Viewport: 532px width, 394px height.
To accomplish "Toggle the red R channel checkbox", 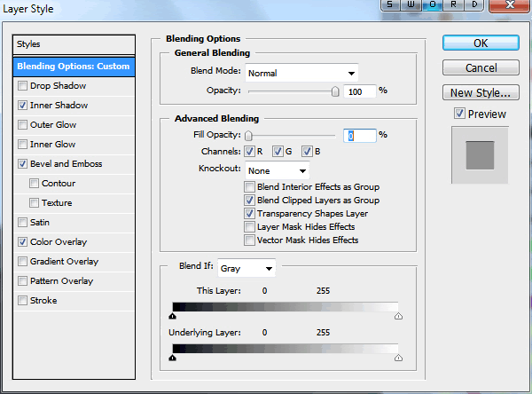I will pos(249,151).
